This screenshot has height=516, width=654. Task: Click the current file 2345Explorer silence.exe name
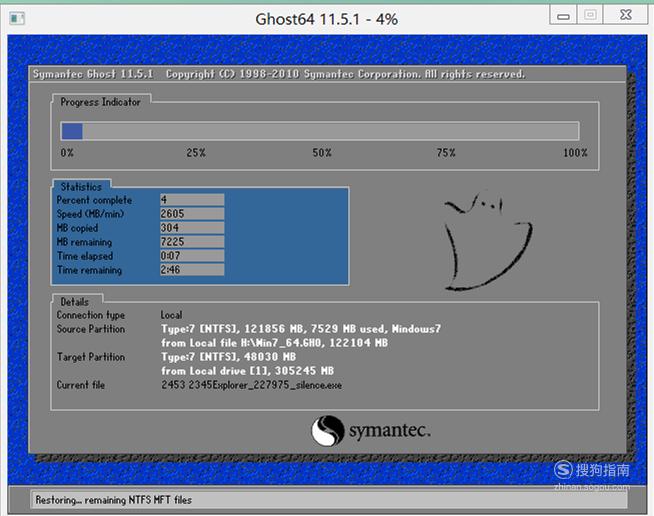(x=252, y=385)
